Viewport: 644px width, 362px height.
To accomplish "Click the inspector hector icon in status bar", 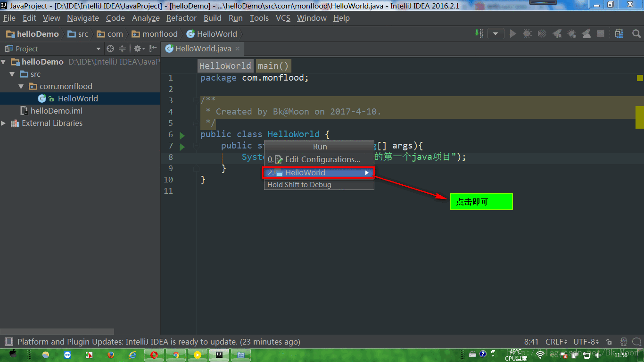I will (x=624, y=342).
